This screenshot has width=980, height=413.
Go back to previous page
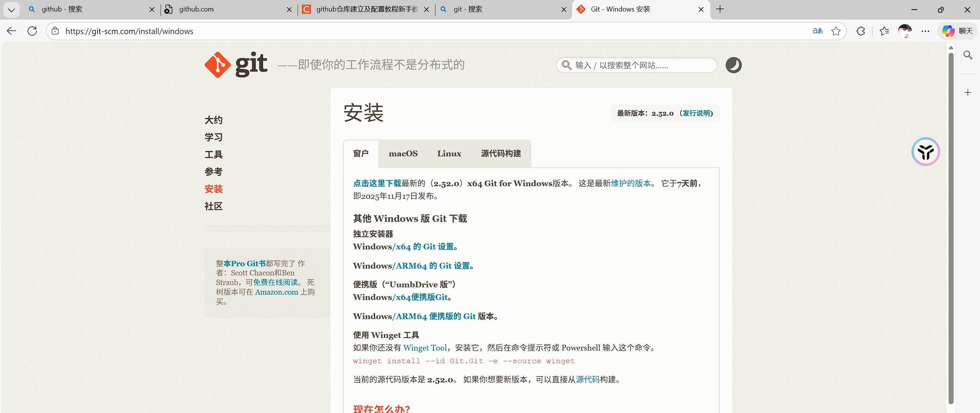point(11,31)
